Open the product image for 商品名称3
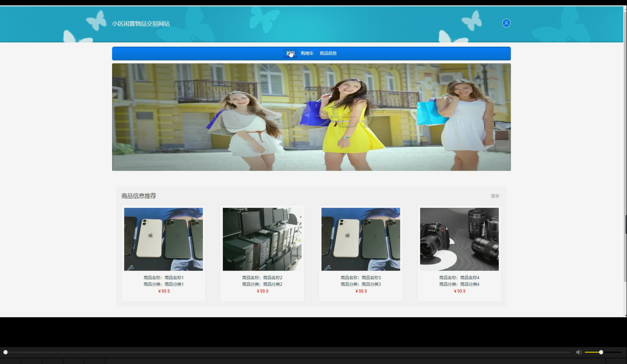Screen dimensions: 627x364 coord(361,239)
